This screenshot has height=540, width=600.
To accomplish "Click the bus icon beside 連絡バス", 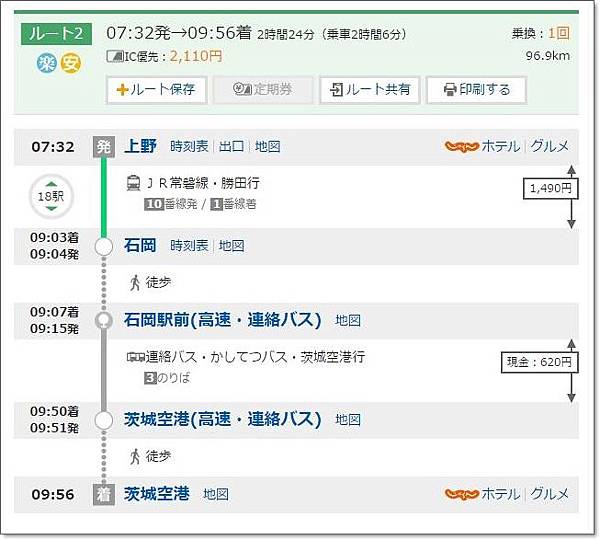I will 135,357.
